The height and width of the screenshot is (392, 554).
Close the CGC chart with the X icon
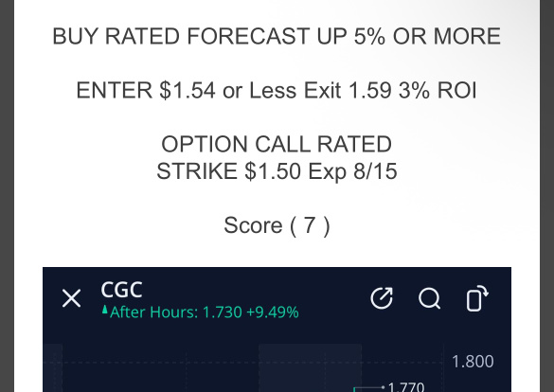click(71, 298)
